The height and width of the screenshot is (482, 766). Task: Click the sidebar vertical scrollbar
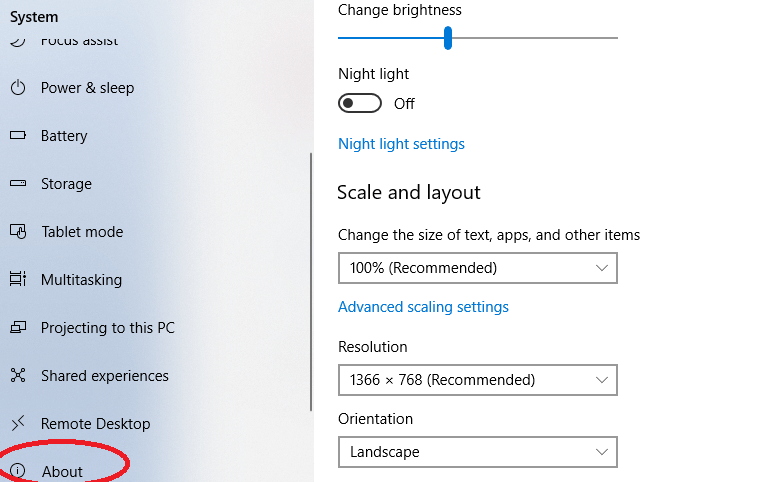tap(311, 282)
